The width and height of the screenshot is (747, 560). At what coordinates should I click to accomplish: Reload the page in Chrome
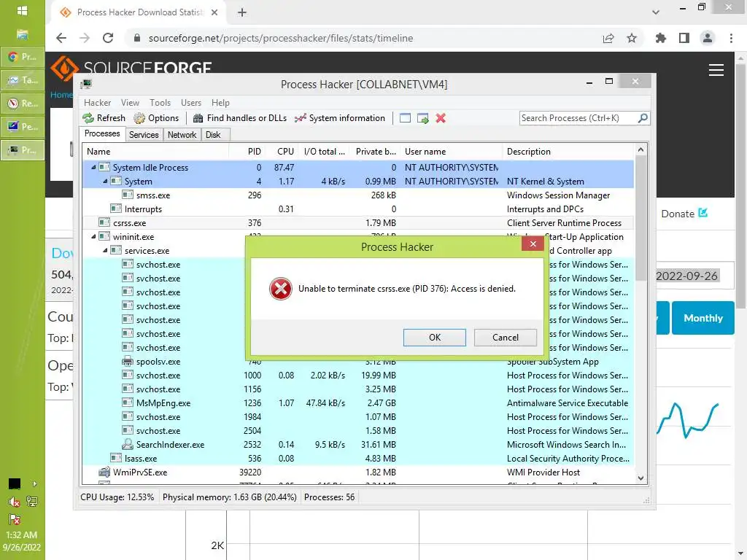point(108,38)
